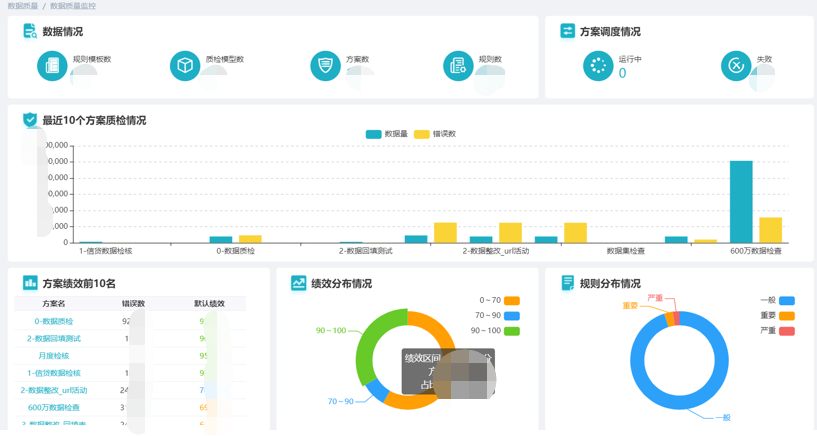This screenshot has width=817, height=436.
Task: Toggle the 数据量 legend in bar chart
Action: tap(387, 134)
